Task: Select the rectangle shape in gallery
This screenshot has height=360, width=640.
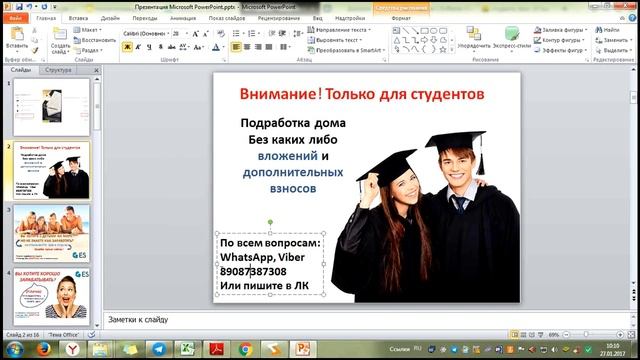Action: point(424,31)
